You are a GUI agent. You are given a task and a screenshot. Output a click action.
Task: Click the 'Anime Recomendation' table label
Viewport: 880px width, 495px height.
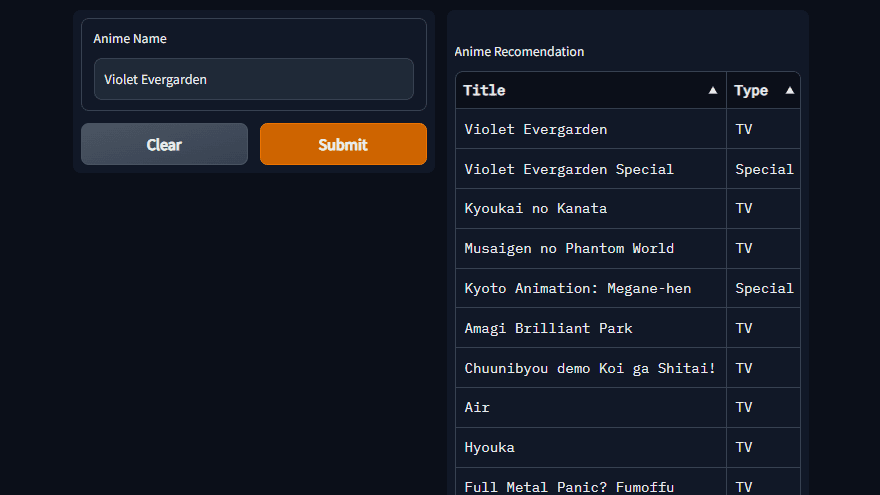coord(519,52)
